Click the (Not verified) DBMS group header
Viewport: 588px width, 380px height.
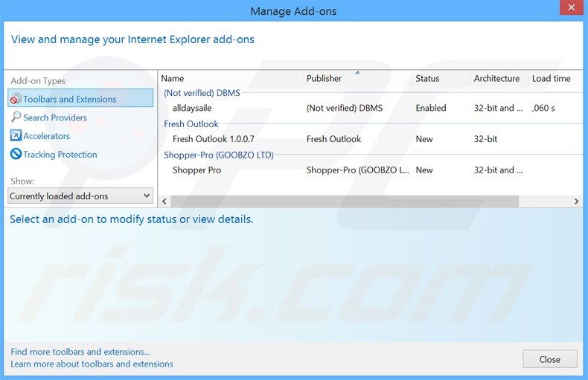click(x=202, y=93)
